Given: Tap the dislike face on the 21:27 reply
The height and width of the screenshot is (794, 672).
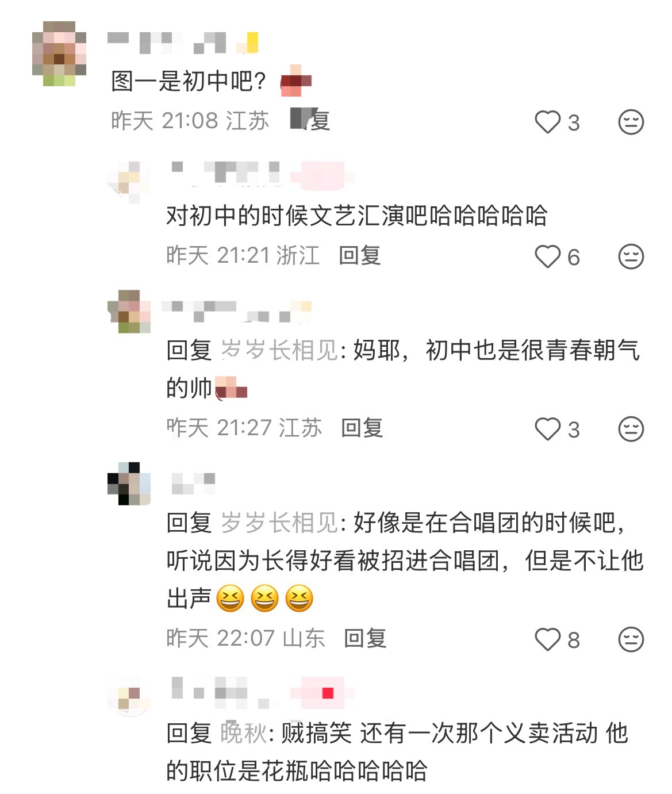Looking at the screenshot, I should pyautogui.click(x=631, y=429).
